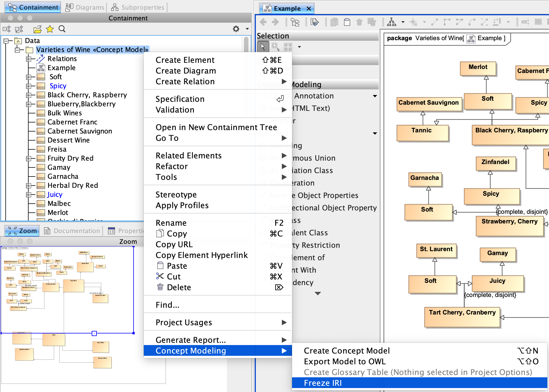The height and width of the screenshot is (392, 549).
Task: Select Export Model to OWL
Action: point(344,361)
